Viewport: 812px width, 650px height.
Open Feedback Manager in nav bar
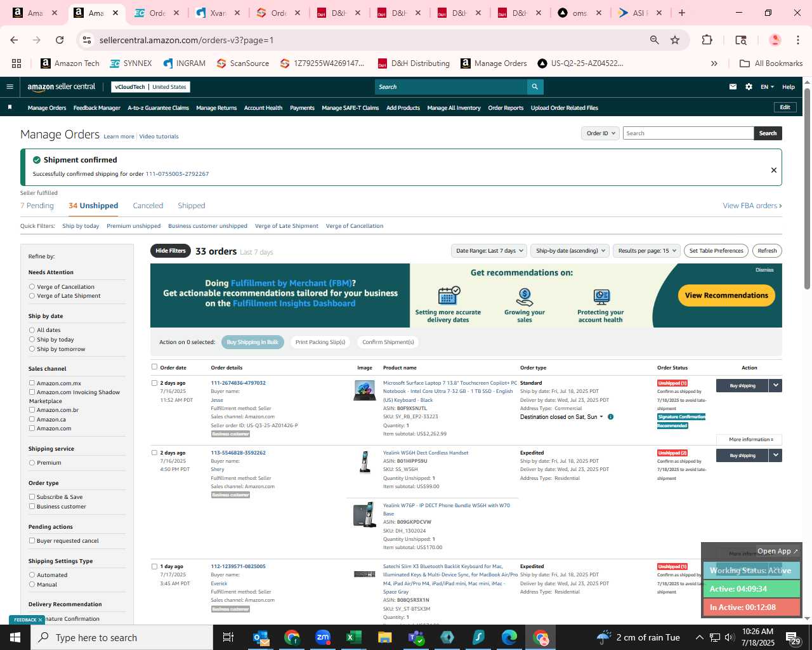pos(97,108)
